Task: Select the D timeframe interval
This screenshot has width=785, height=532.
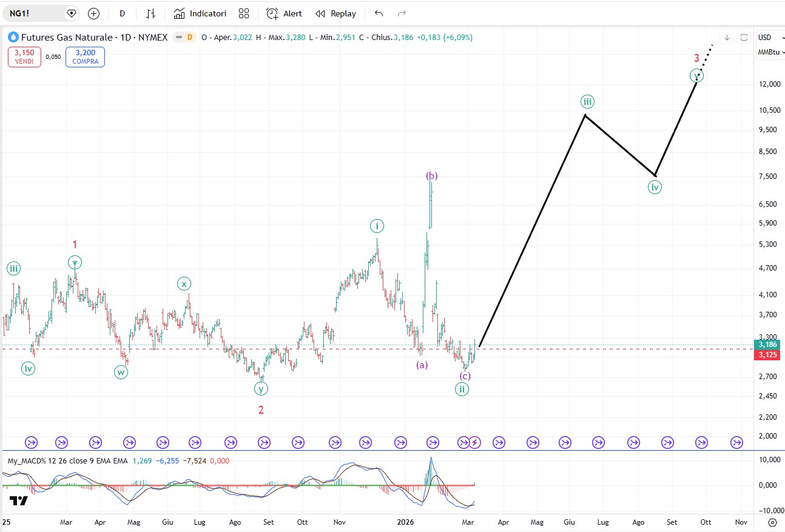Action: pyautogui.click(x=122, y=13)
